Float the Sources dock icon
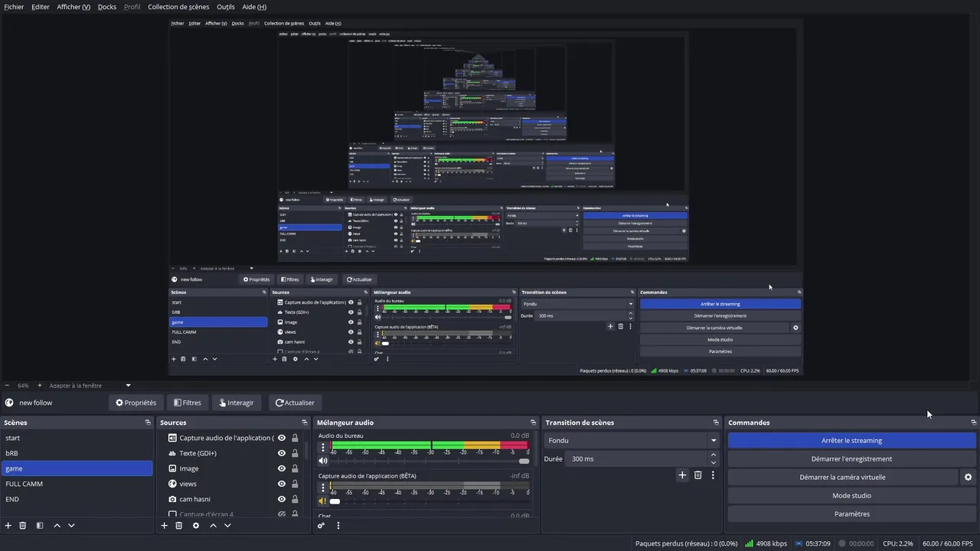Viewport: 980px width, 551px height. click(305, 422)
